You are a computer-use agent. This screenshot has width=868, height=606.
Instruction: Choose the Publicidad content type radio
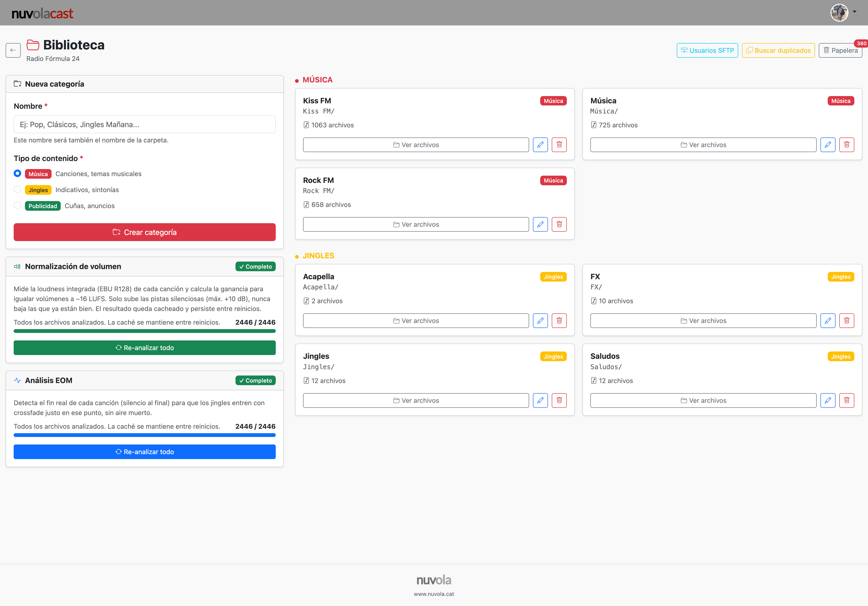click(17, 206)
